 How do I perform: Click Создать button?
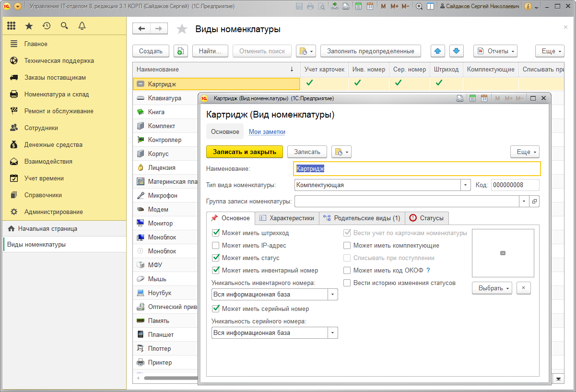coord(151,51)
